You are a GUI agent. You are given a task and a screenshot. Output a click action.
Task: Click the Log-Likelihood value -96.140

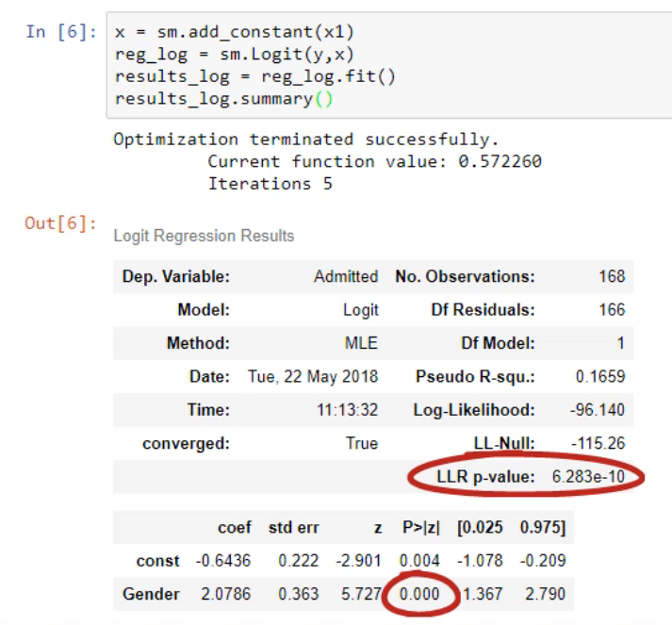[x=597, y=410]
